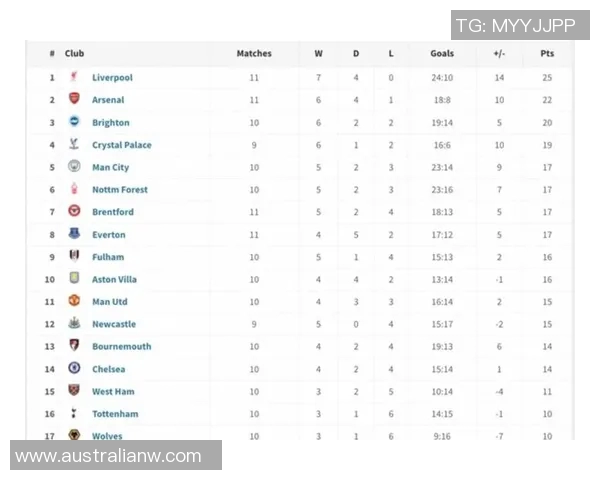Open the Bournemouth team link
600x480 pixels.
pyautogui.click(x=121, y=346)
